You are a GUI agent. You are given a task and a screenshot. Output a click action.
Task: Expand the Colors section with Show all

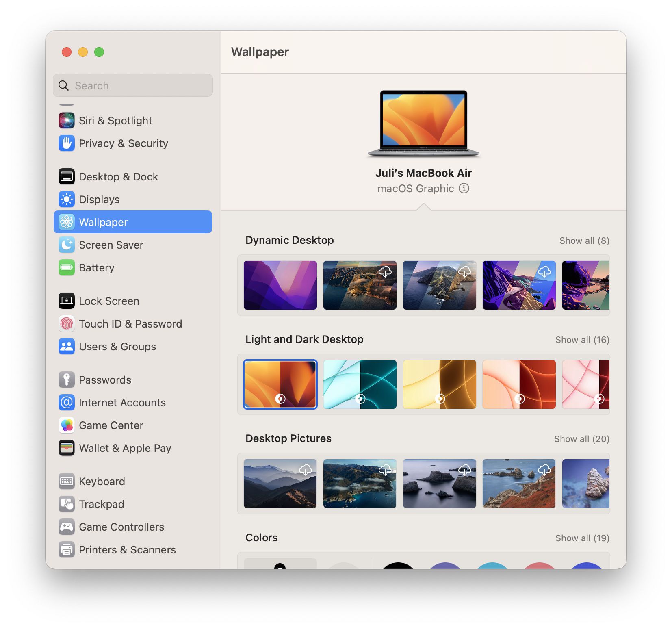[582, 538]
